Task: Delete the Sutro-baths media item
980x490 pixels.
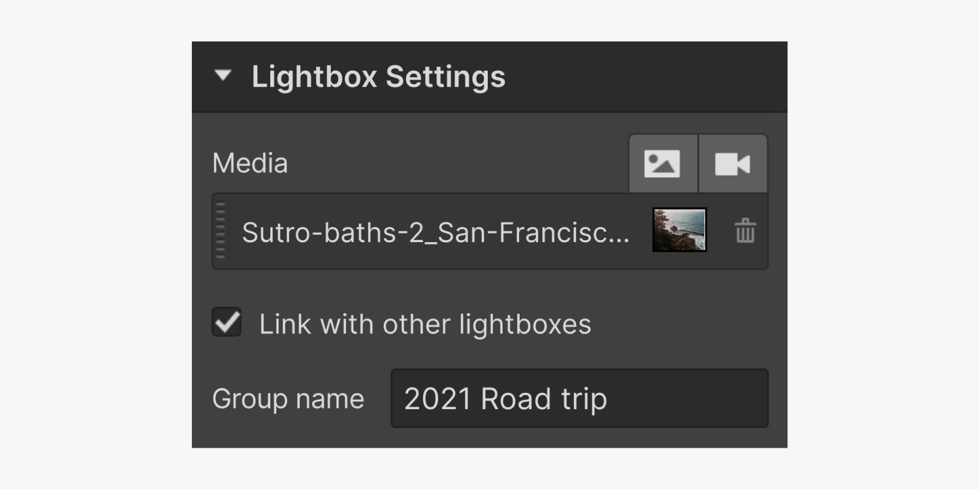Action: click(745, 231)
